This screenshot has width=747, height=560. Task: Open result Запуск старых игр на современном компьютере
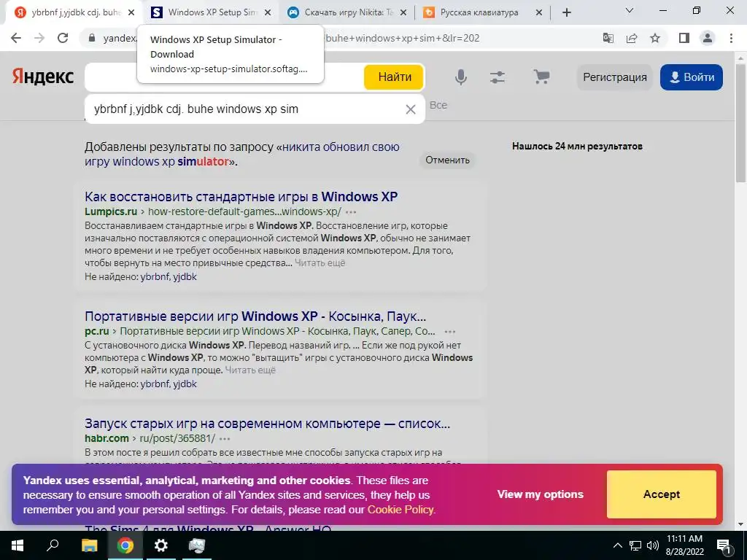pos(267,424)
